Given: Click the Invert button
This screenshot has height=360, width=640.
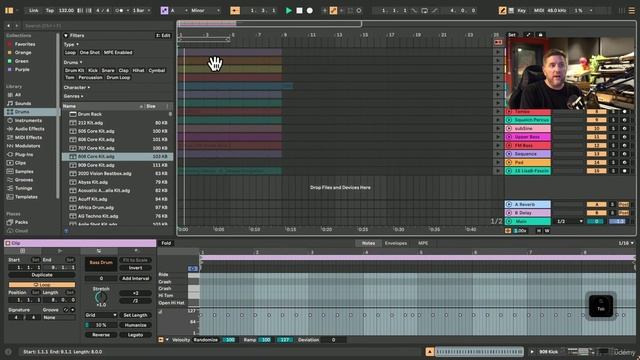Looking at the screenshot, I should (x=136, y=268).
